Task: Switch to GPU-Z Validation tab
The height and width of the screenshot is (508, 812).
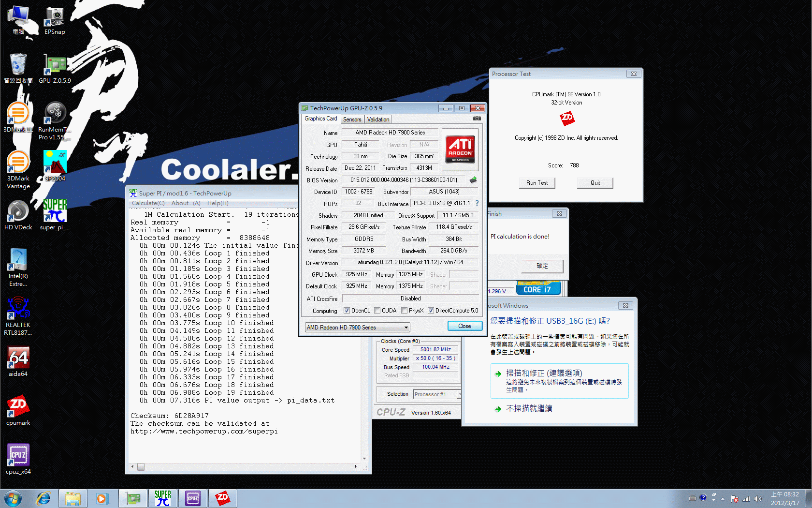Action: click(x=378, y=120)
